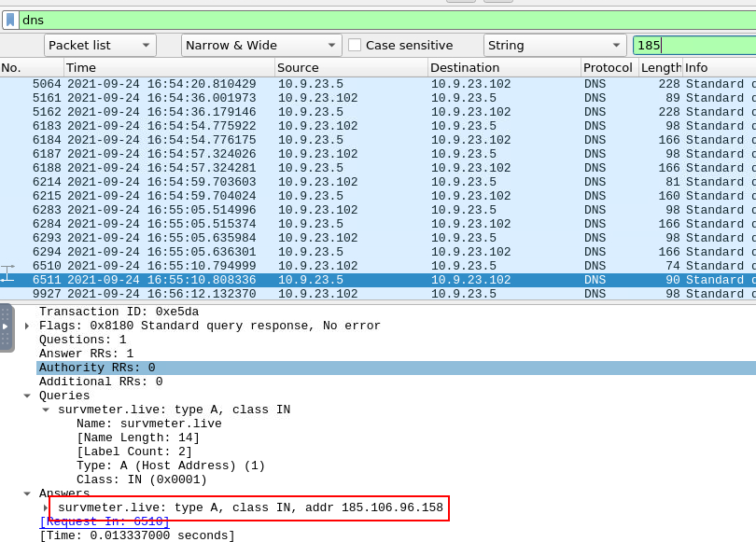
Task: Click the display filter field containing dns
Action: (373, 20)
